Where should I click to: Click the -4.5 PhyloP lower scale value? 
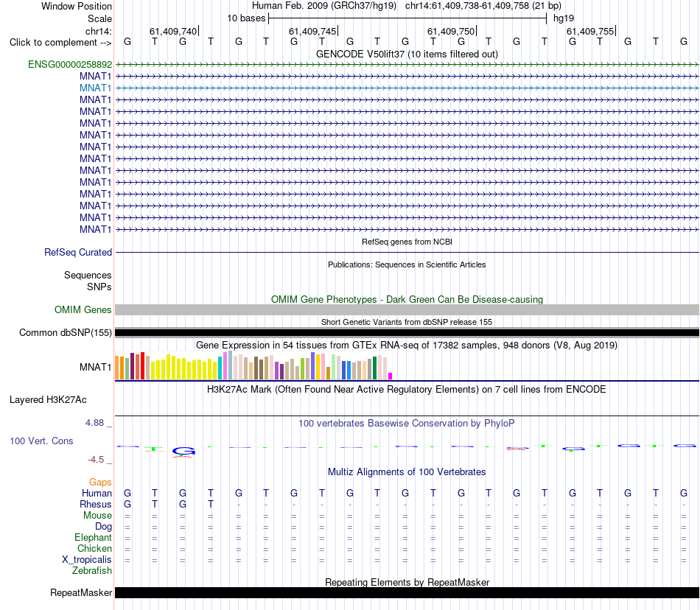click(96, 459)
